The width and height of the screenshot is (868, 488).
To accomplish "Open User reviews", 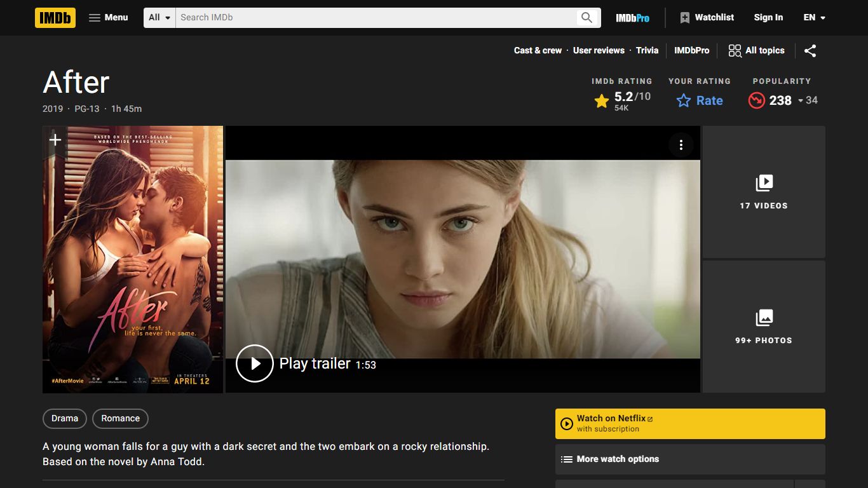I will click(599, 51).
